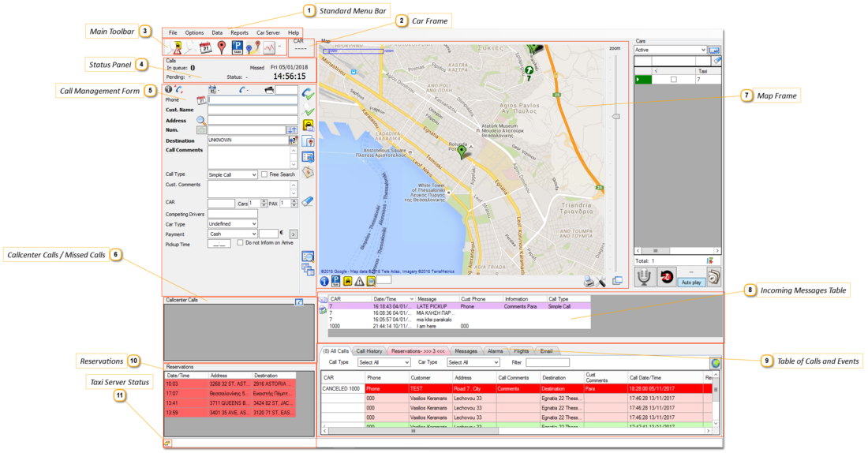Click the calls table horizontal scrollbar
Screen dimensions: 868x453
coord(518,430)
